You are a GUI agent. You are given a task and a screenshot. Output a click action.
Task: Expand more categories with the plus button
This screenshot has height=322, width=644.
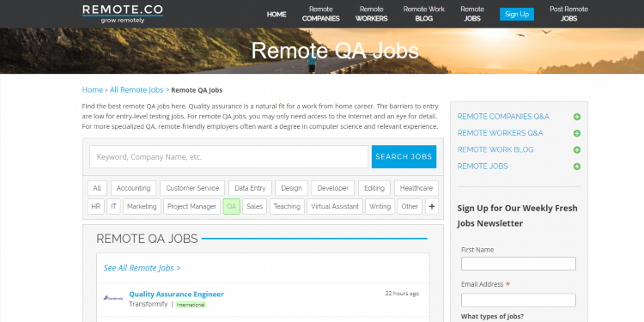pos(432,207)
